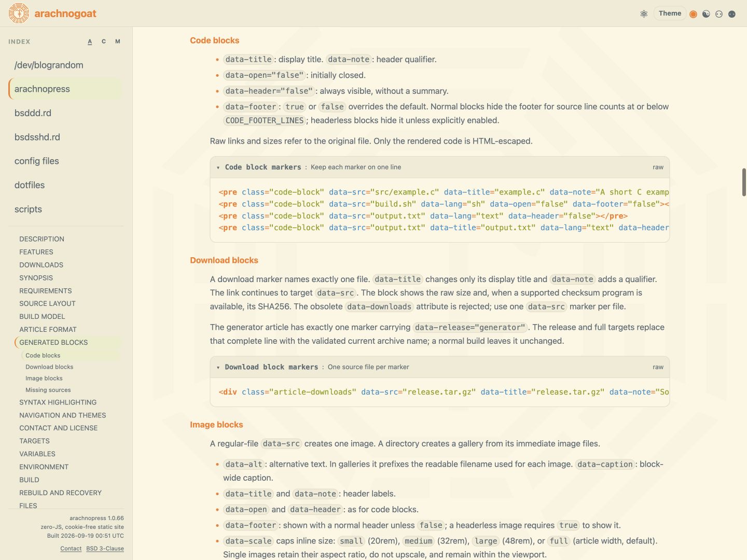Viewport: 747px width, 560px height.
Task: Jump to the DOWNLOADS section
Action: click(41, 265)
